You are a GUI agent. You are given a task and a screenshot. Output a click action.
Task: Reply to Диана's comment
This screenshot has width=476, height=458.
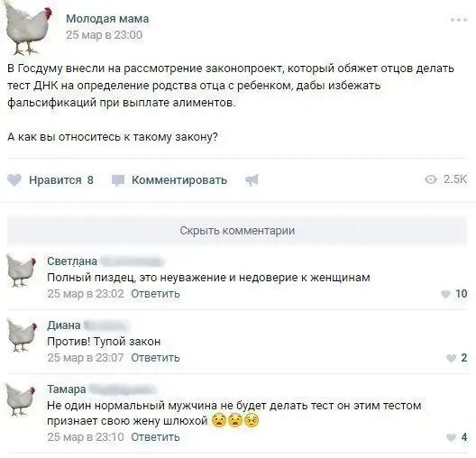click(155, 358)
